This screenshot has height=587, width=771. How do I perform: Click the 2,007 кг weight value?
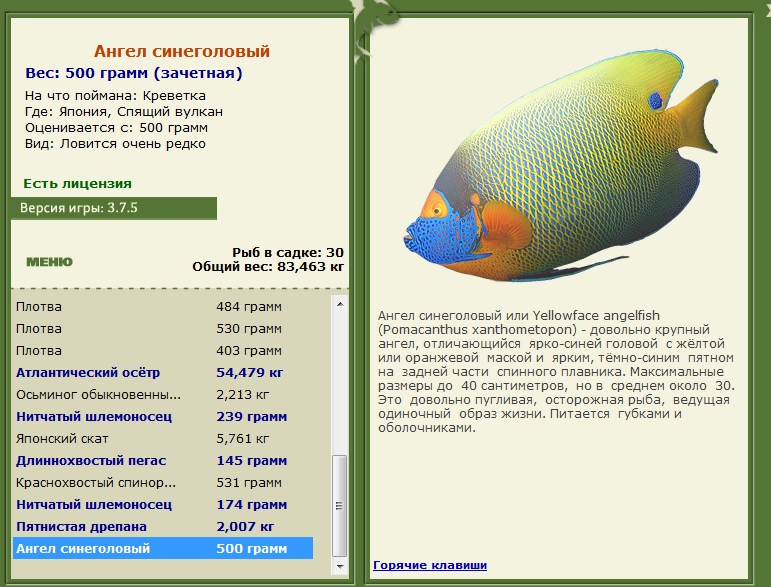(x=245, y=527)
